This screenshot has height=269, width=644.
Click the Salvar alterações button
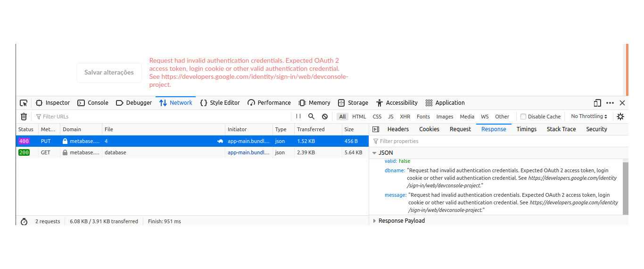pos(109,73)
